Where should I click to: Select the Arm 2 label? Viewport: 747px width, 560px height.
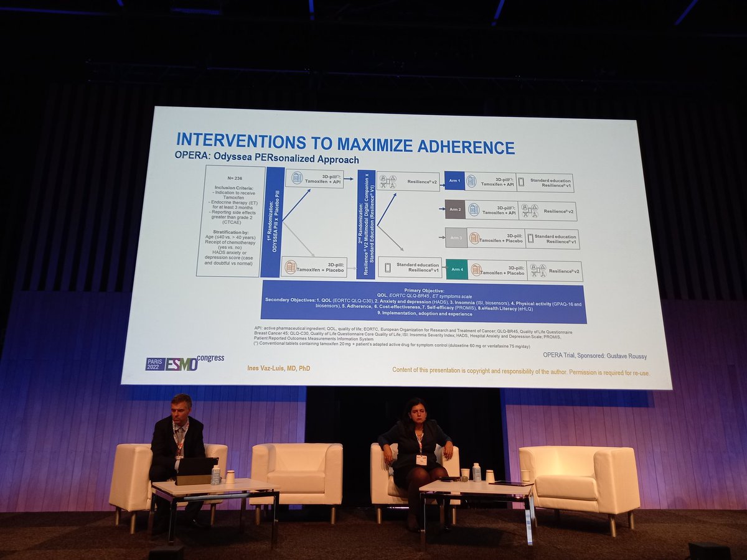pos(456,209)
